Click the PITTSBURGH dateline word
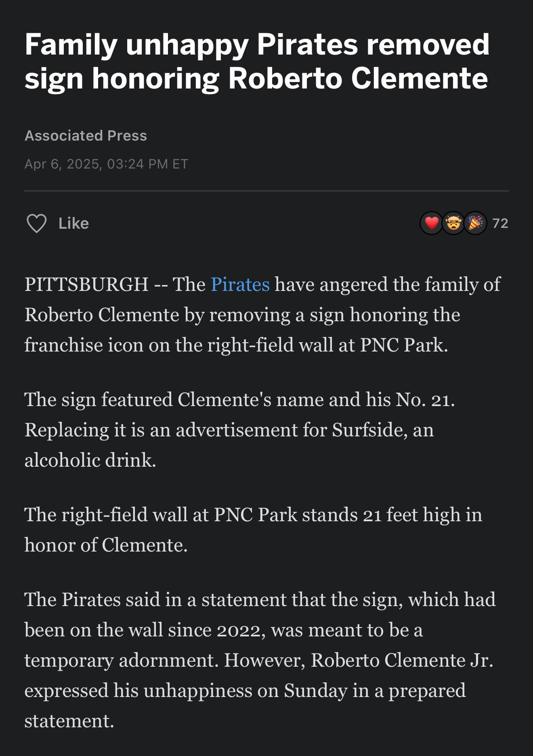This screenshot has width=533, height=756. pos(86,284)
